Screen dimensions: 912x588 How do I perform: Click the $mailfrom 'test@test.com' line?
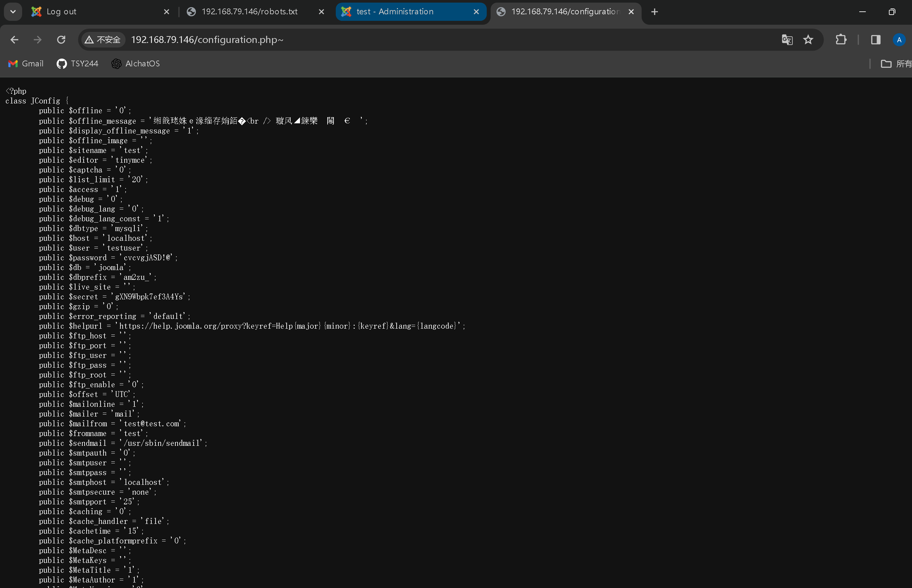[x=112, y=424]
